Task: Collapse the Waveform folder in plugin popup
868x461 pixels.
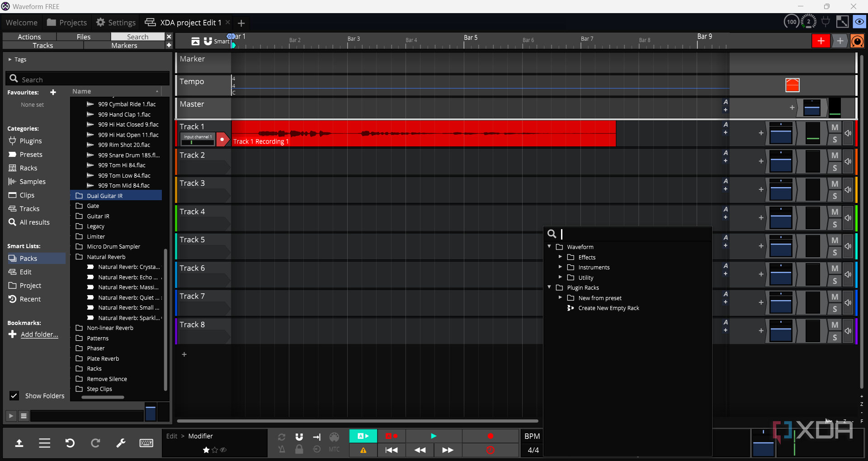Action: click(549, 247)
